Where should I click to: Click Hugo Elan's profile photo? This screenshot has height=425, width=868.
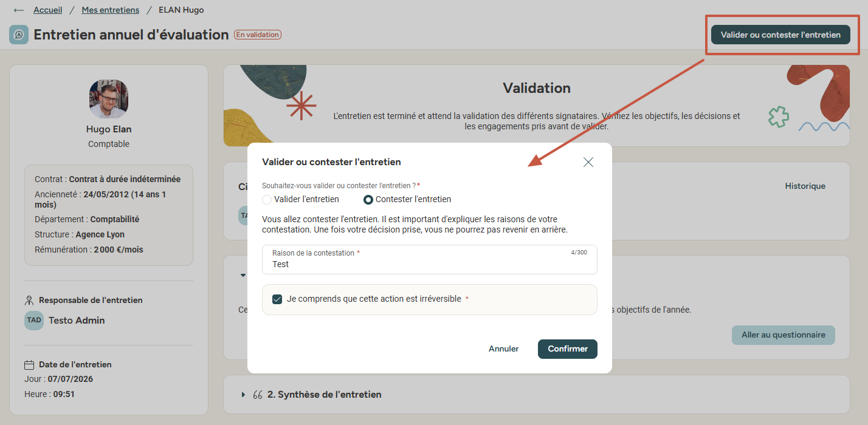pos(109,98)
